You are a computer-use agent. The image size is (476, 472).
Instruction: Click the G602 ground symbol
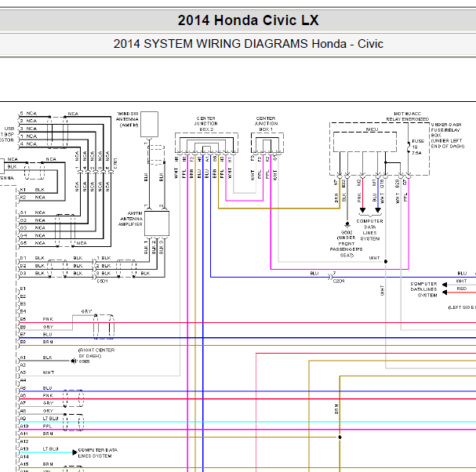(347, 225)
